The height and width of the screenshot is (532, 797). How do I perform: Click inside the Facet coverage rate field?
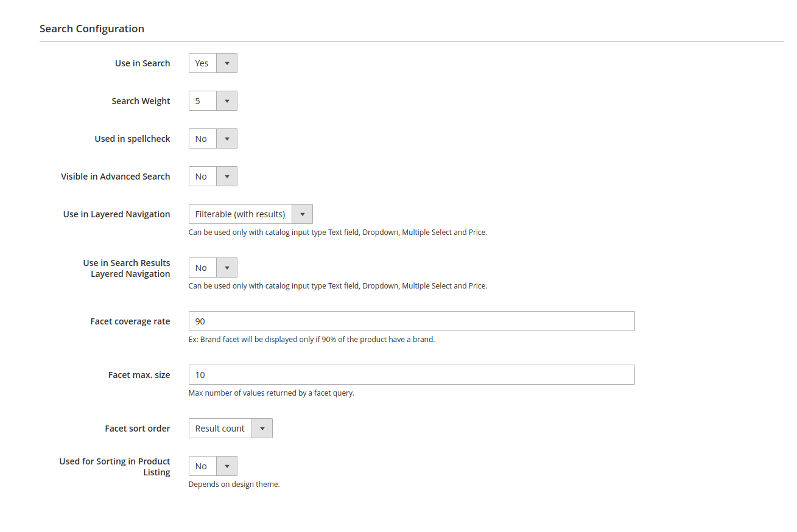(412, 321)
